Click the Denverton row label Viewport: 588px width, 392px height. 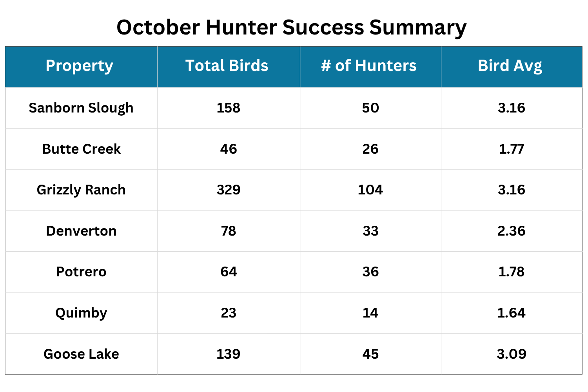click(x=81, y=231)
